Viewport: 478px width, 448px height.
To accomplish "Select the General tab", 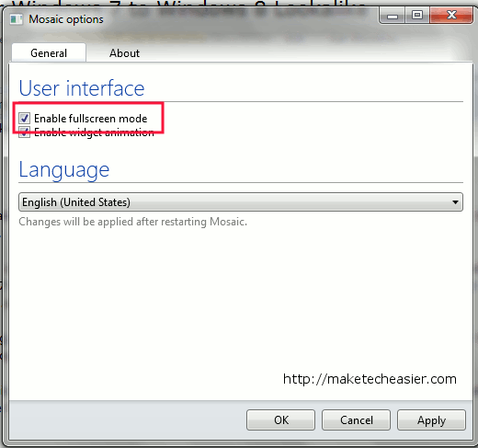I will [49, 52].
